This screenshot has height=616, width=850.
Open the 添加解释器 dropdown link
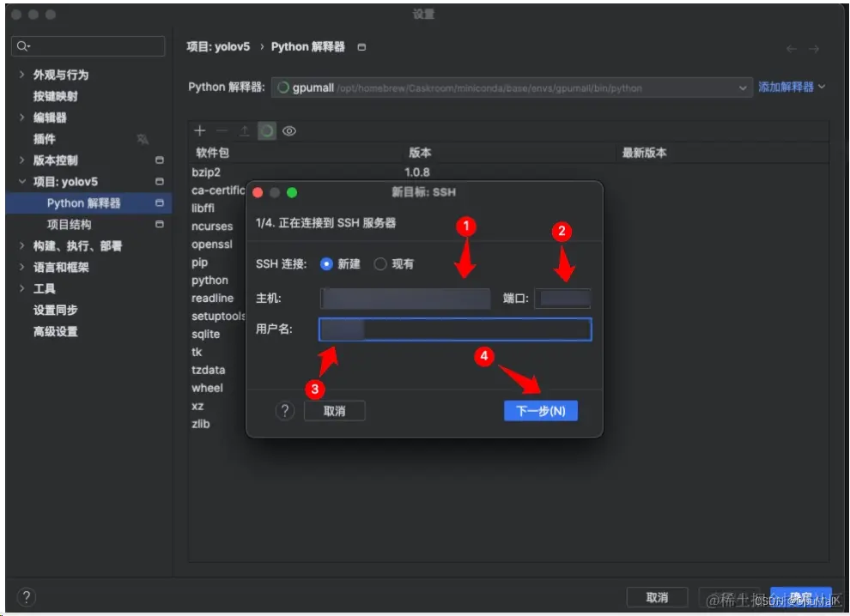tap(791, 87)
